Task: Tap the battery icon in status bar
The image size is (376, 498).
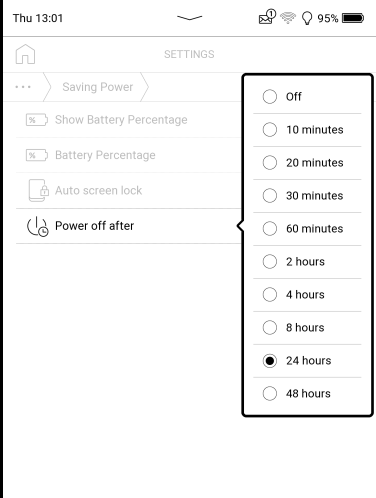Action: [x=353, y=18]
